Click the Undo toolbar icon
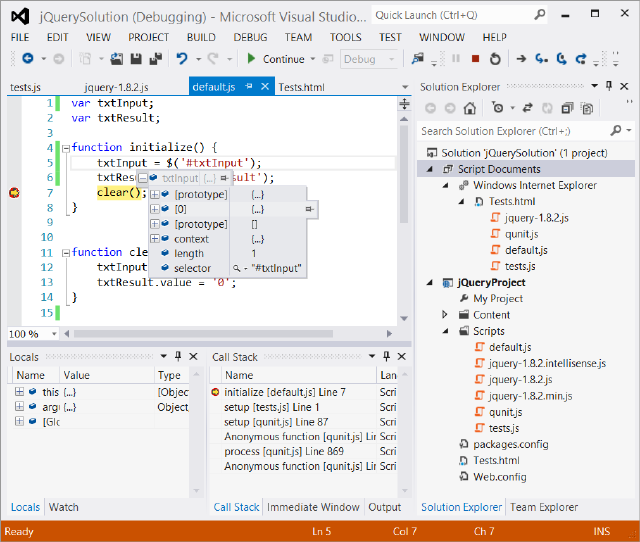The image size is (640, 542). [182, 59]
